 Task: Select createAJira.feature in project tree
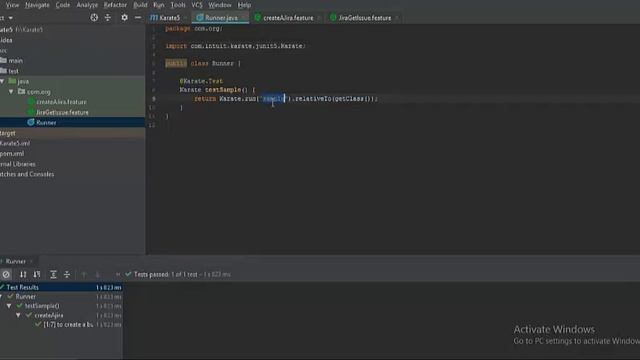pos(61,102)
